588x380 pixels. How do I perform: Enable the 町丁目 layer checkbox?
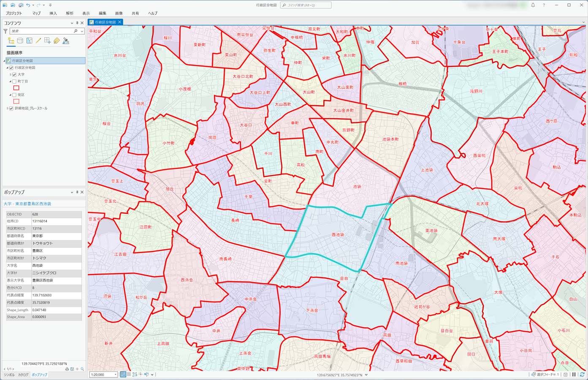click(x=14, y=81)
